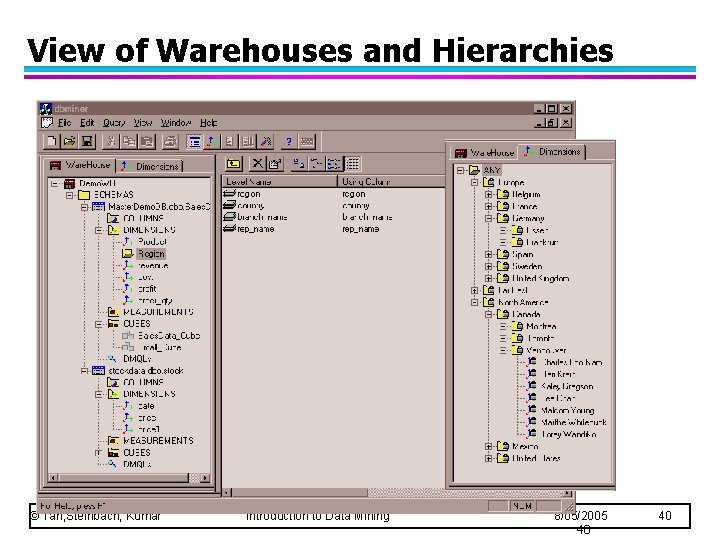Click the blue question mark Help icon
The width and height of the screenshot is (720, 540).
point(288,141)
